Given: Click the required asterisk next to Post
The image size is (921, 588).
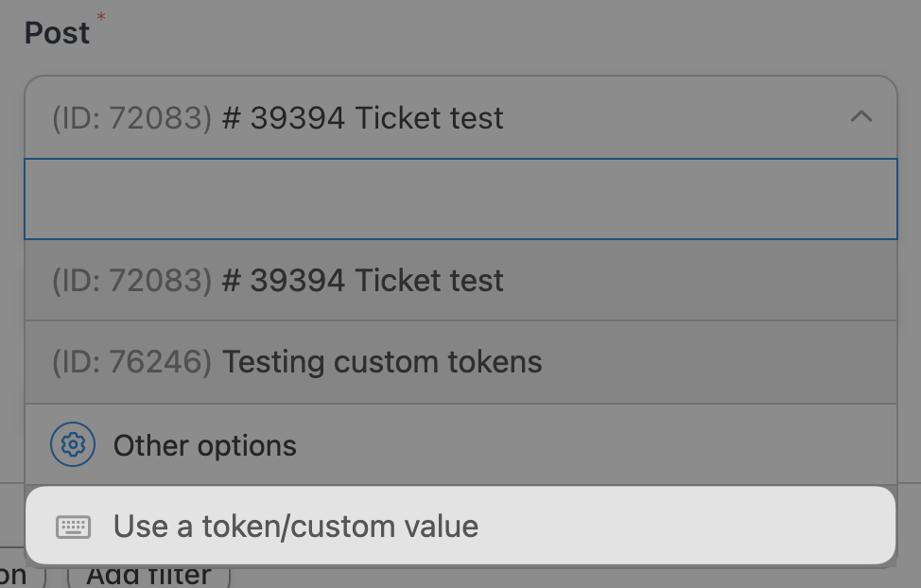Looking at the screenshot, I should (x=98, y=14).
